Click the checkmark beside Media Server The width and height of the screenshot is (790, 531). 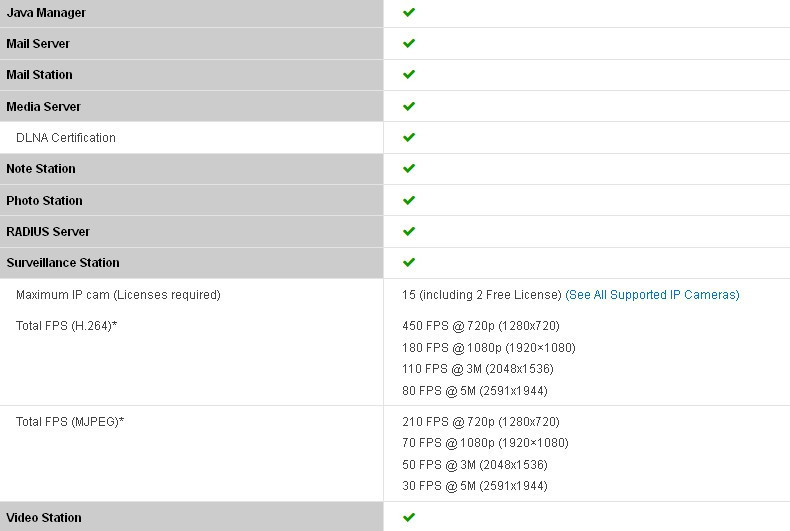tap(409, 106)
